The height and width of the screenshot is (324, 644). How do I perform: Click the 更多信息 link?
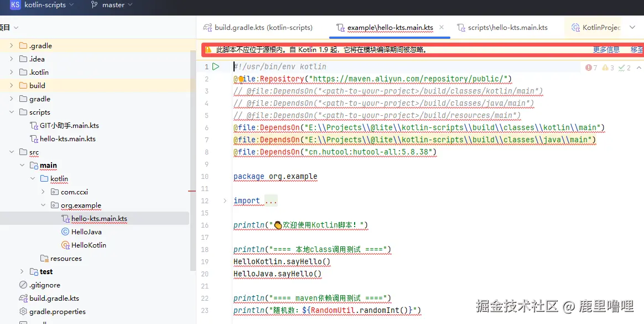pos(606,50)
